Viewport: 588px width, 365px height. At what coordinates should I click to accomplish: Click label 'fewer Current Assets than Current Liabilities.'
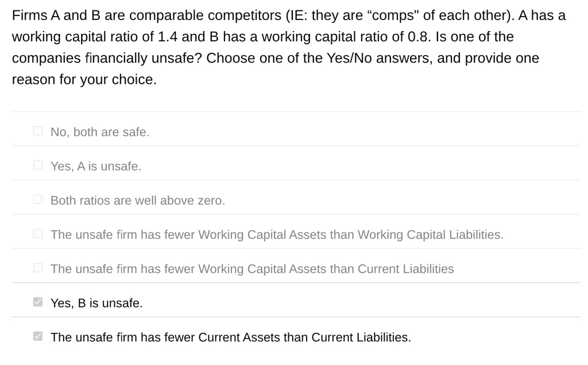click(x=231, y=337)
